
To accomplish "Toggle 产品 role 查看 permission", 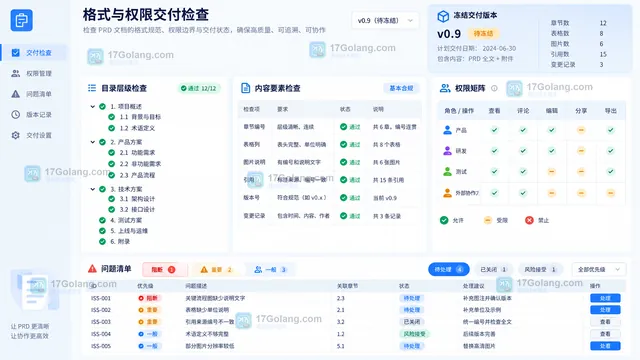I will coord(494,130).
